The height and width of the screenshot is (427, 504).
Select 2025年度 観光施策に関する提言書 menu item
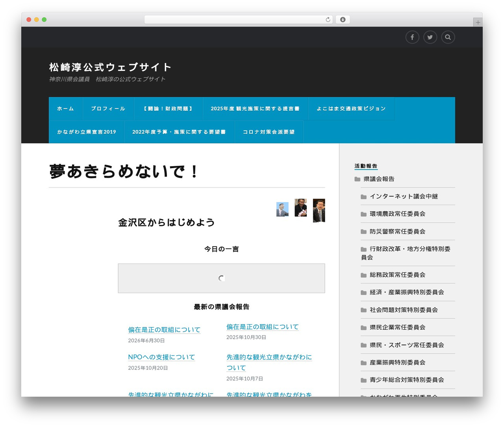pyautogui.click(x=255, y=109)
